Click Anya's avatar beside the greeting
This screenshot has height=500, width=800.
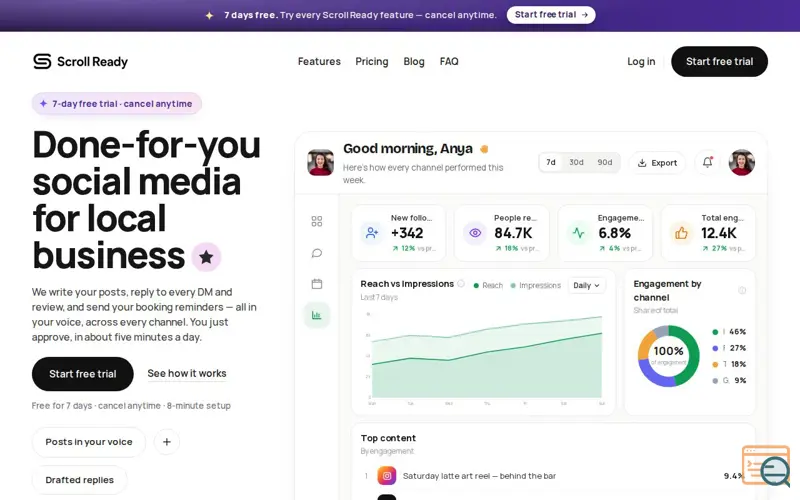320,162
